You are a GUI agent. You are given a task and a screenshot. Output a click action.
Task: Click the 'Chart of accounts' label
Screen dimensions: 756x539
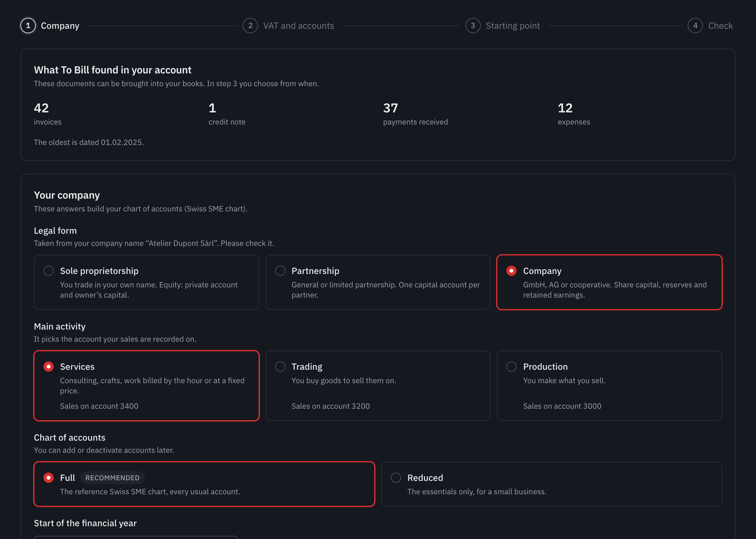tap(69, 437)
